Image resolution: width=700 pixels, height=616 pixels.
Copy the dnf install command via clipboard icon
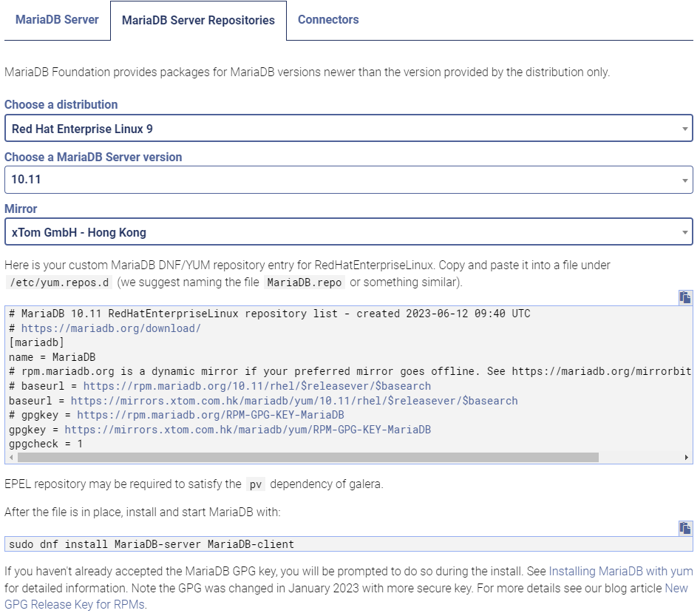[684, 528]
